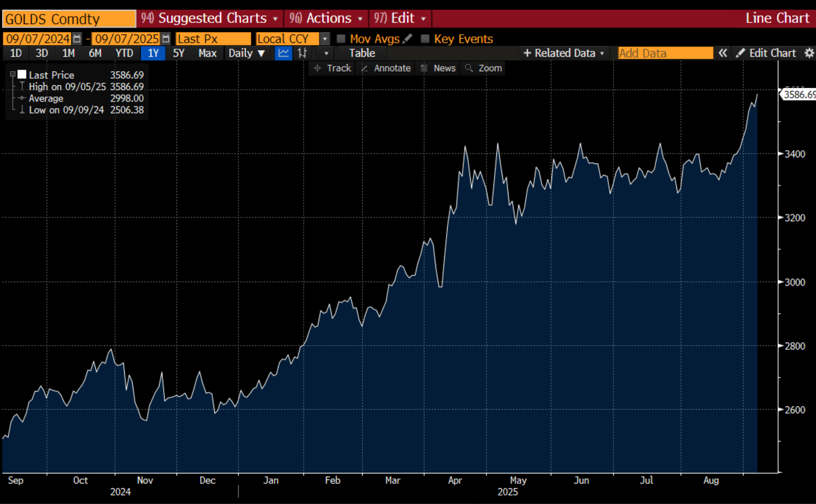
Task: Click the white Last Price color swatch
Action: 22,75
